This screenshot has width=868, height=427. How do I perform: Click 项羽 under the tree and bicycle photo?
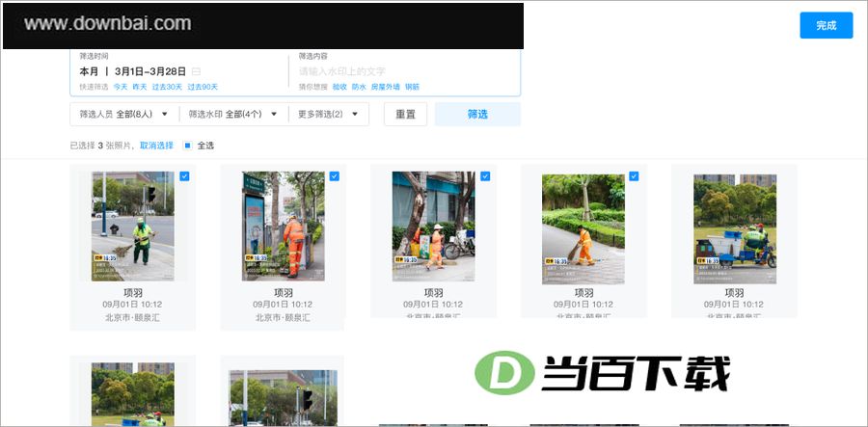click(x=433, y=293)
